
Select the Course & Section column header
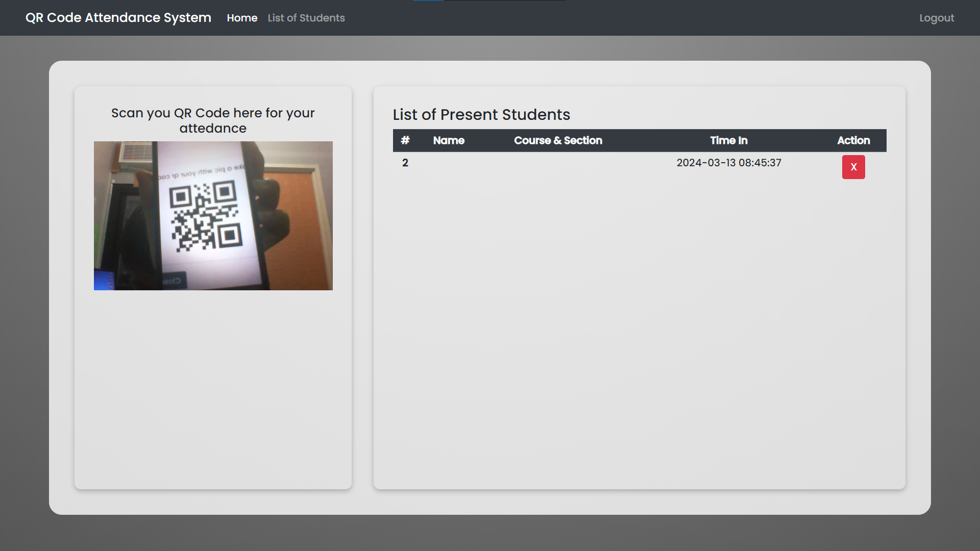coord(558,140)
